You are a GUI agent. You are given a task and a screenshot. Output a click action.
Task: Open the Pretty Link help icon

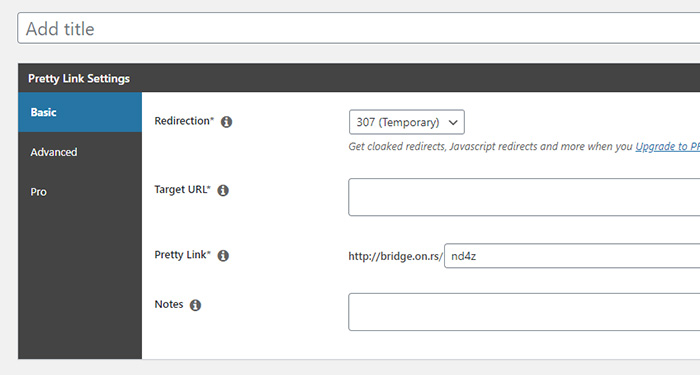(223, 255)
